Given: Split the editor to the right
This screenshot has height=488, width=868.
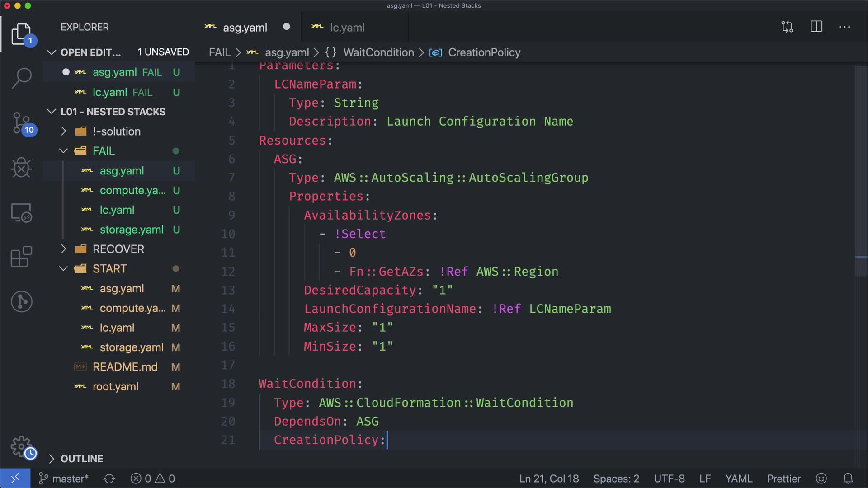Looking at the screenshot, I should (816, 27).
